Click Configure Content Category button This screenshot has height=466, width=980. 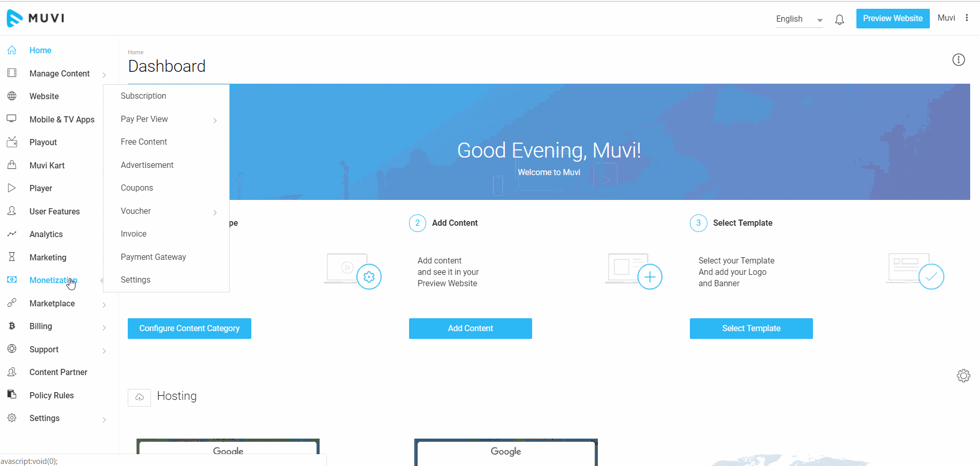[189, 329]
